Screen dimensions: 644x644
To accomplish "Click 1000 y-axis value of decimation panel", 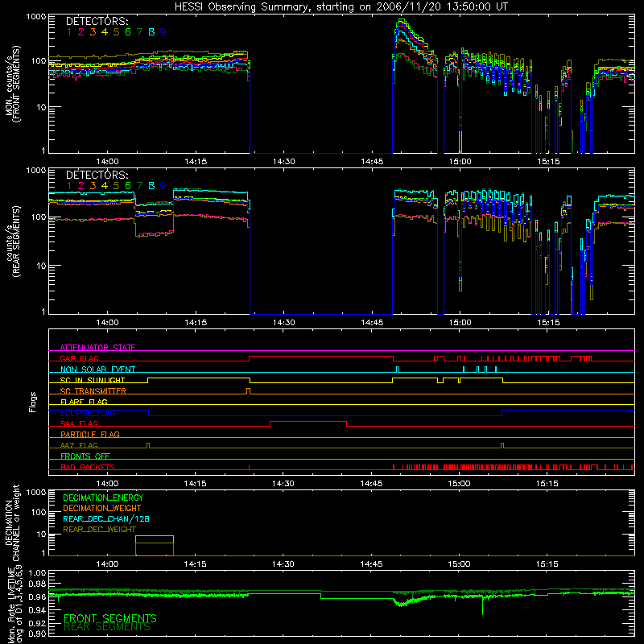I will (x=35, y=493).
